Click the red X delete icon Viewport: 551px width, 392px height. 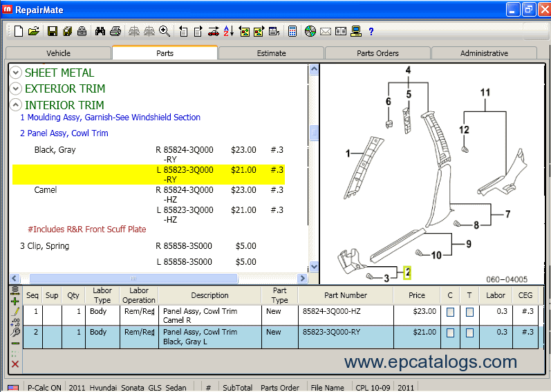15,364
